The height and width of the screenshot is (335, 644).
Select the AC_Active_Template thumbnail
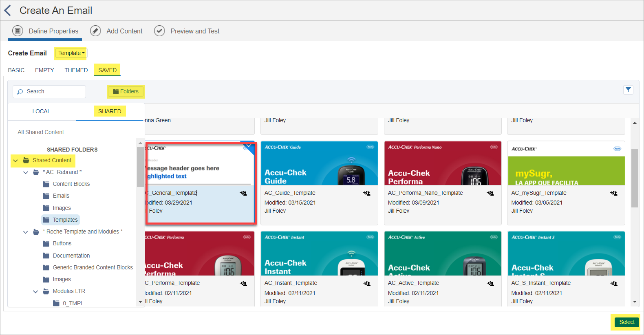[x=443, y=253]
